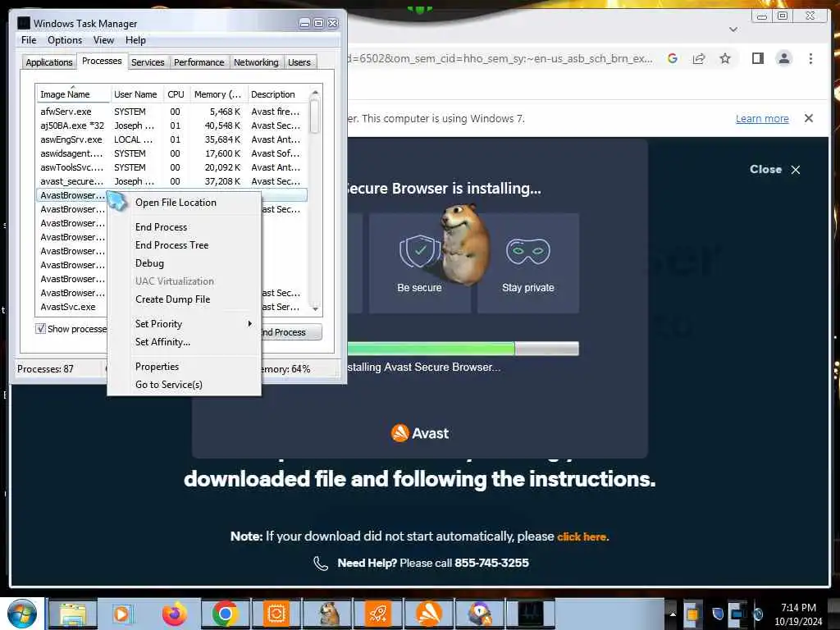
Task: Open Chrome's side panel icon
Action: coord(757,58)
